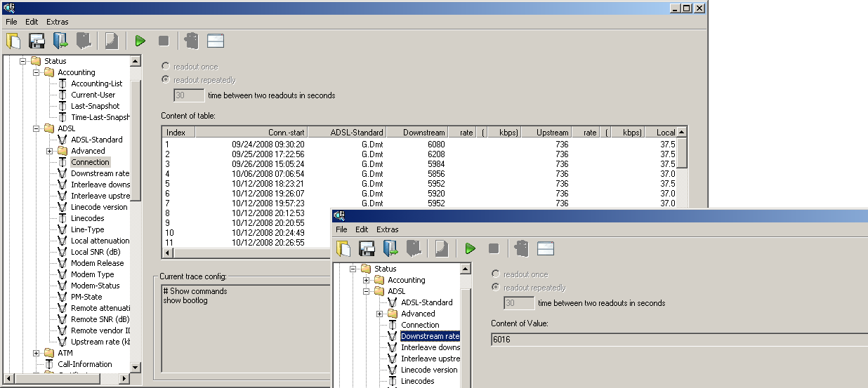Click the split window icon in back window toolbar
Image resolution: width=868 pixels, height=388 pixels.
(216, 41)
